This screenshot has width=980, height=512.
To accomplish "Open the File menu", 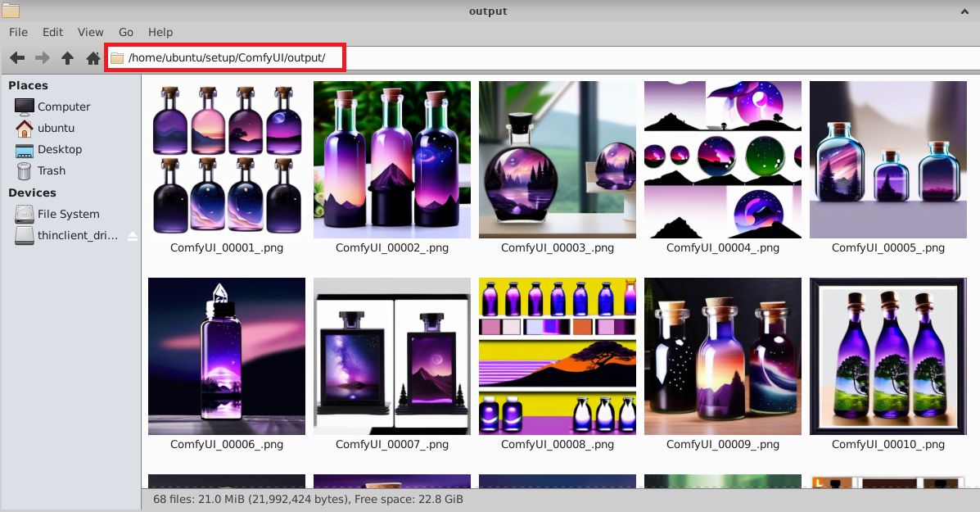I will coord(18,32).
